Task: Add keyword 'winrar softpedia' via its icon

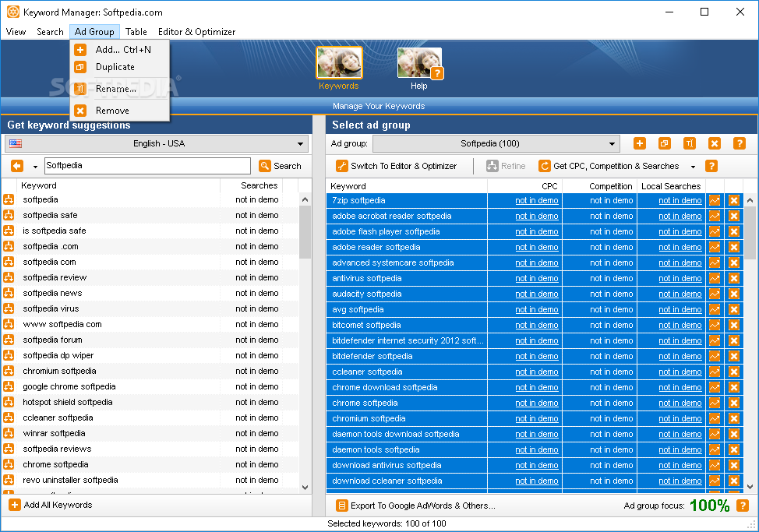Action: [x=9, y=433]
